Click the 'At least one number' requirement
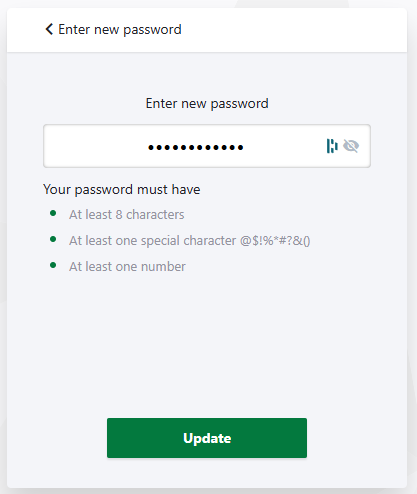The image size is (417, 494). [x=127, y=267]
